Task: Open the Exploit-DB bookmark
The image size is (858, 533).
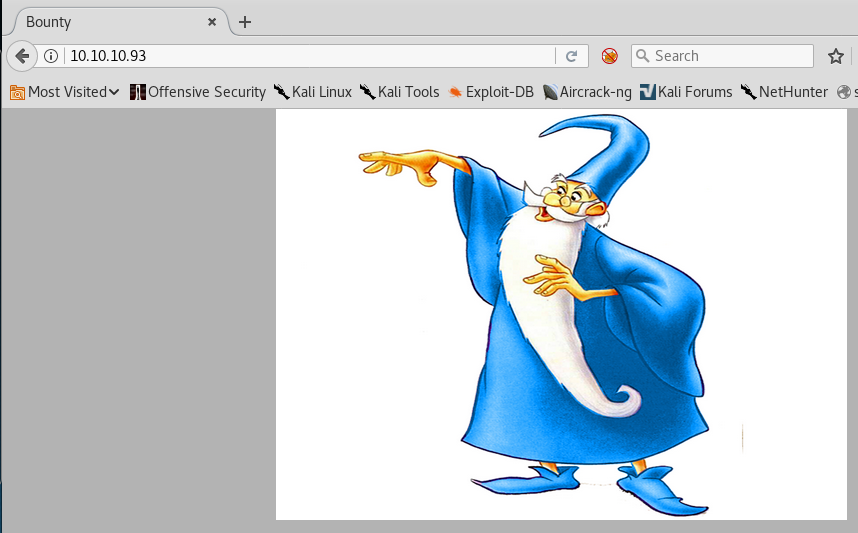Action: pos(491,92)
